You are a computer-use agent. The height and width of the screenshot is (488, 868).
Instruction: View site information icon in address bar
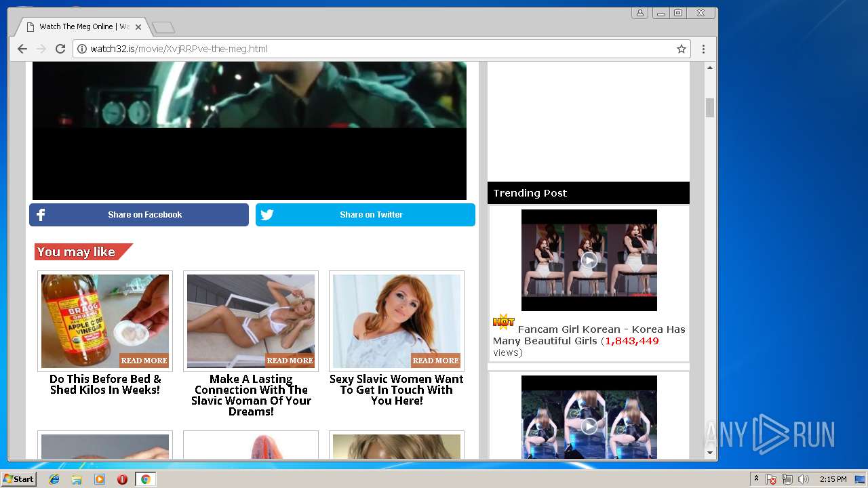coord(82,49)
